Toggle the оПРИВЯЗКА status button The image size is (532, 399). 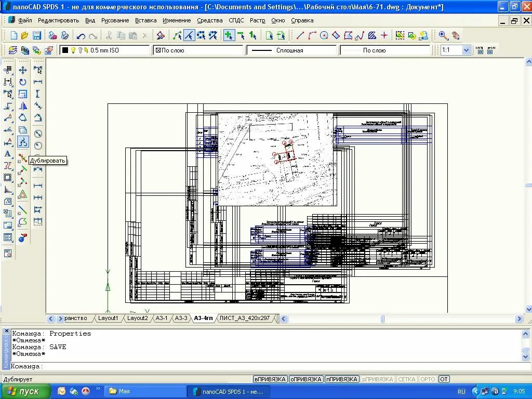click(x=305, y=379)
